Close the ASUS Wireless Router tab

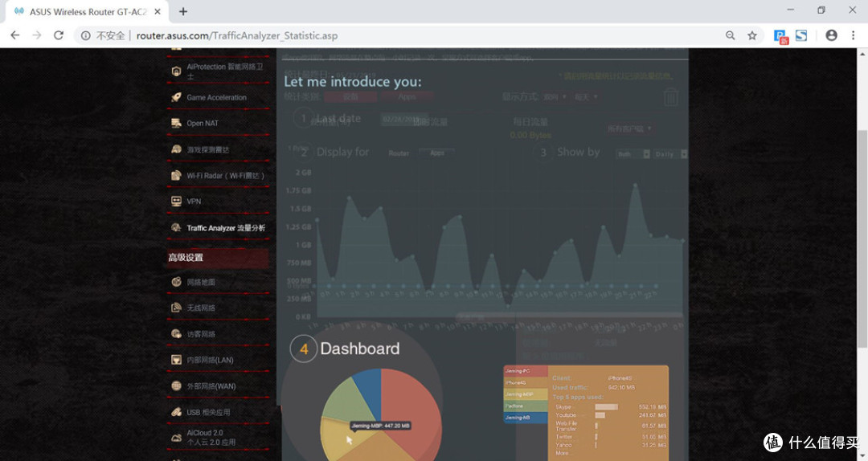pyautogui.click(x=158, y=11)
